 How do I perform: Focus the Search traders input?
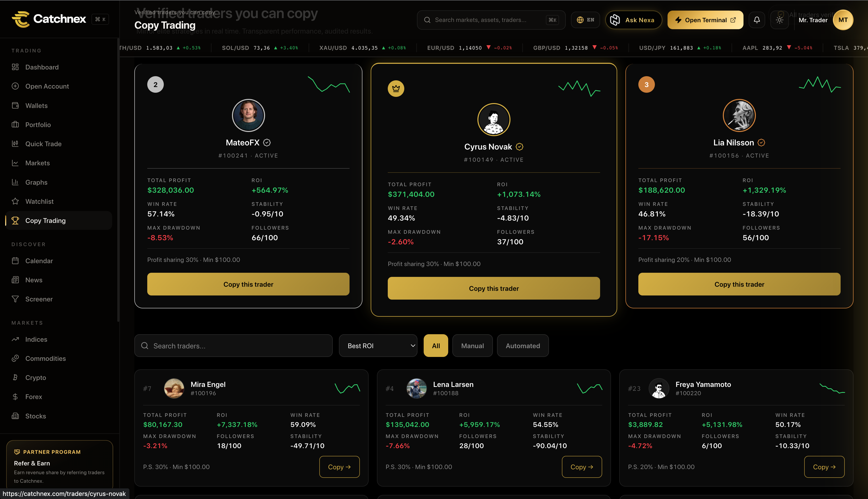233,346
